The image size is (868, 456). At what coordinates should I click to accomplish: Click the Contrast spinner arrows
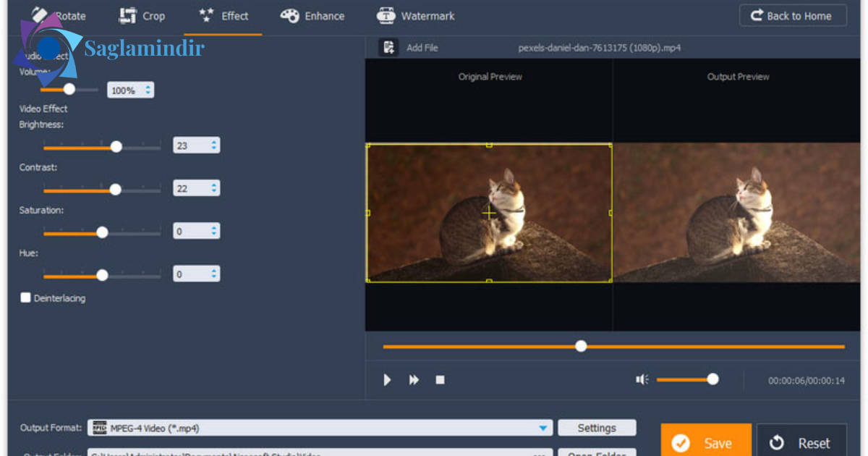point(214,188)
